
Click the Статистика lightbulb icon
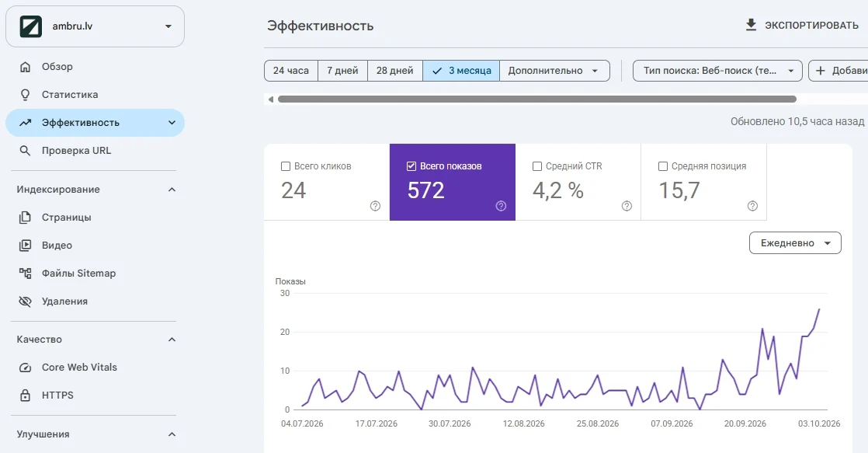click(25, 95)
